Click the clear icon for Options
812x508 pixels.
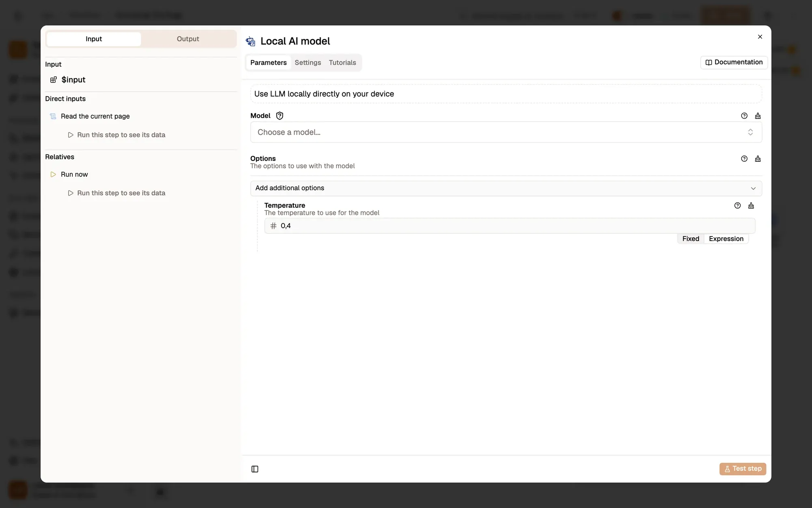[x=758, y=159]
